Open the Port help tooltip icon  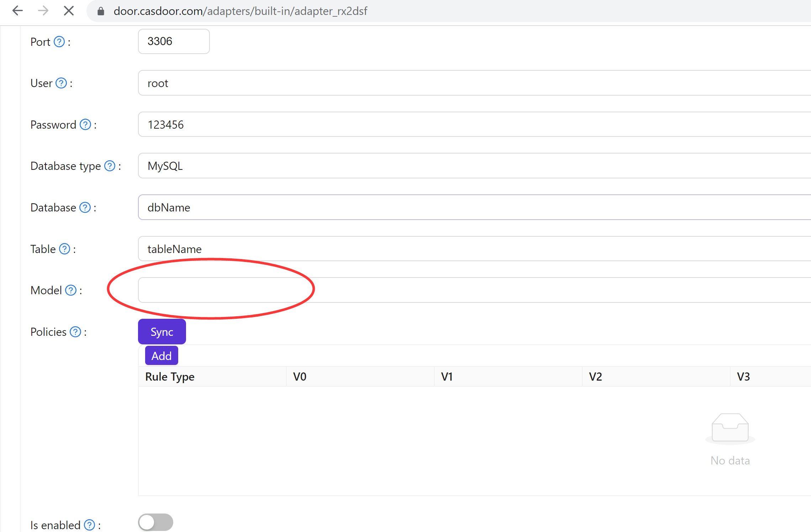pos(59,42)
